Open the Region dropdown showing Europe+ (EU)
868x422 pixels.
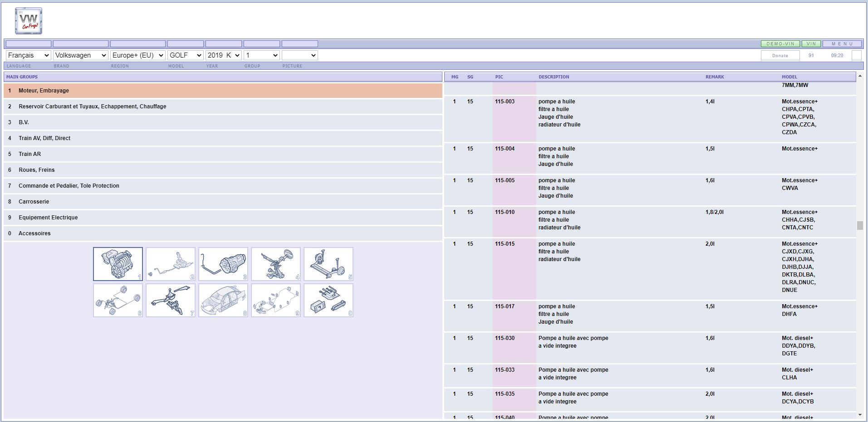[138, 55]
